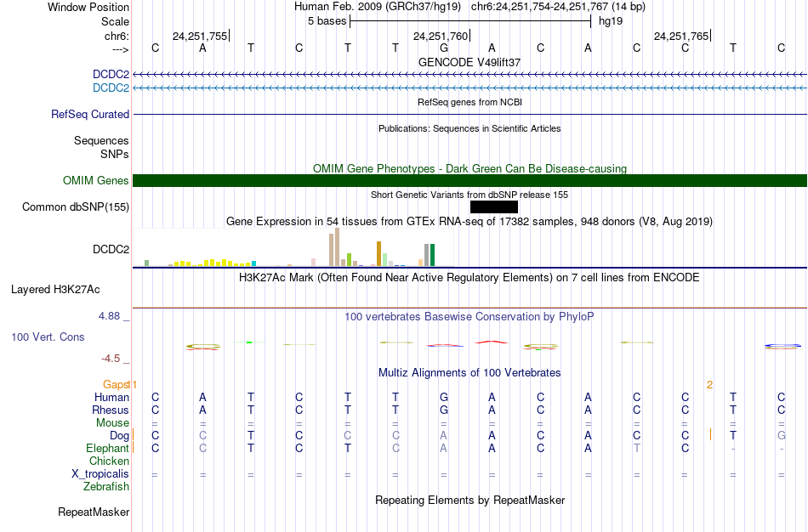Click the OMIM Gene Phenotypes track title
The image size is (808, 532).
click(470, 168)
